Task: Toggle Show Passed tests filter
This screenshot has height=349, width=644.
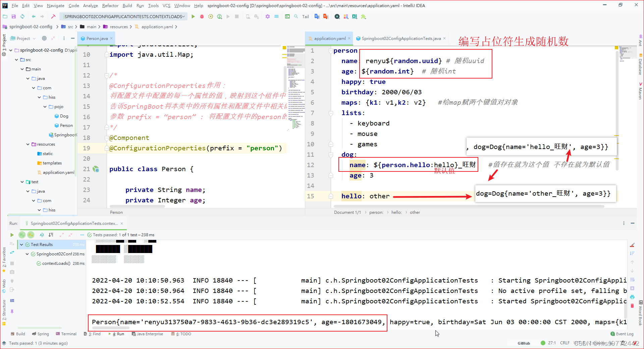Action: (x=22, y=235)
